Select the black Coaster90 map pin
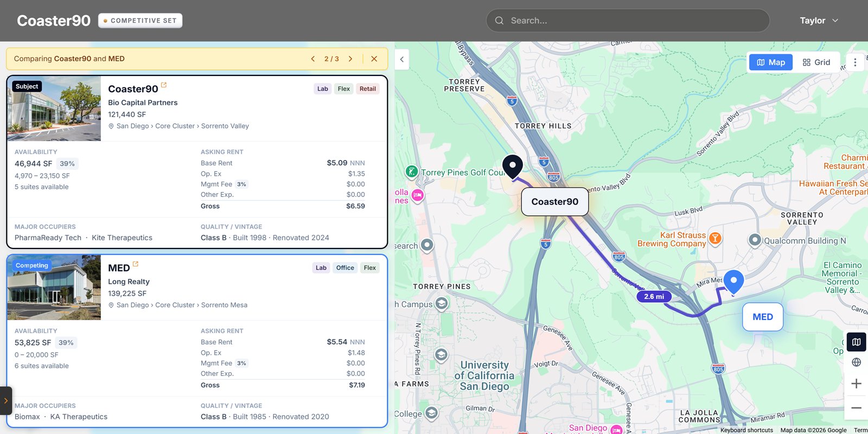 (513, 167)
